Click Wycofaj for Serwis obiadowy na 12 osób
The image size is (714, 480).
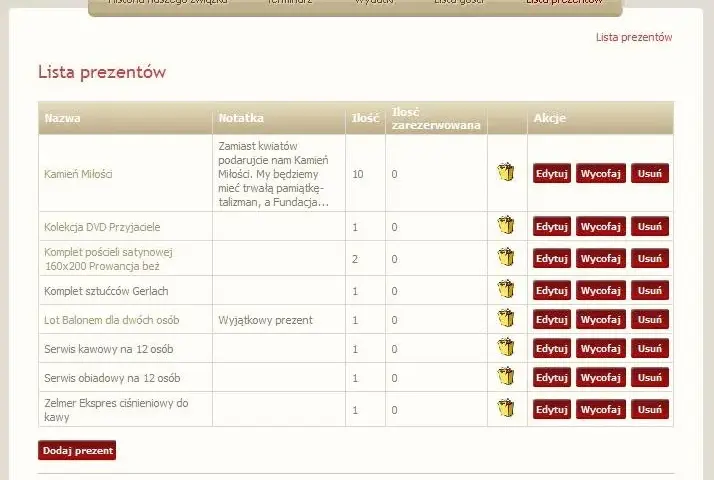pyautogui.click(x=601, y=378)
